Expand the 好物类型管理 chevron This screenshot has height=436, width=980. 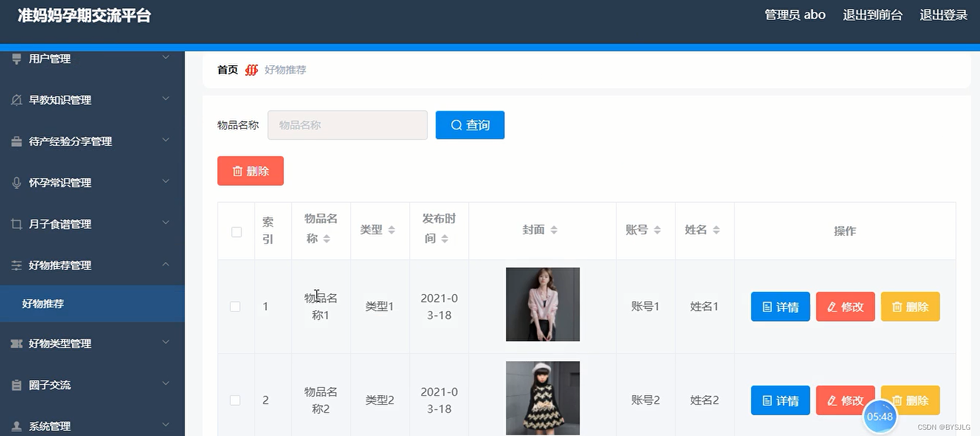166,342
